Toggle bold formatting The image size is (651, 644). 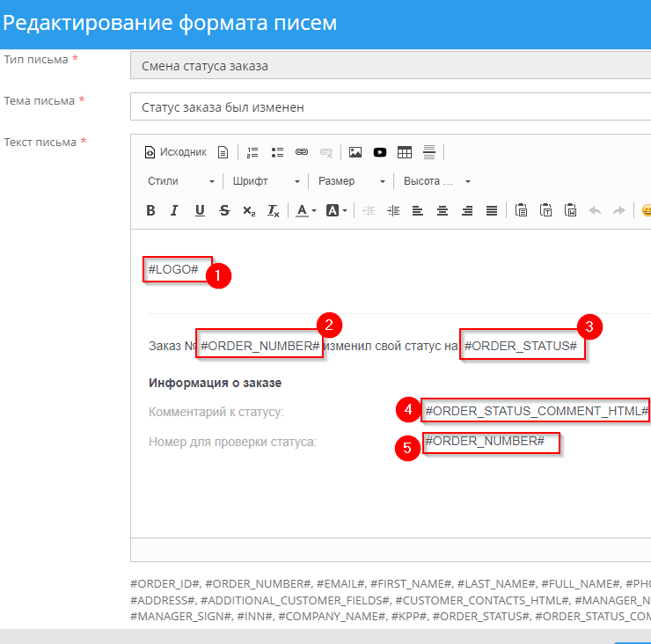click(150, 210)
